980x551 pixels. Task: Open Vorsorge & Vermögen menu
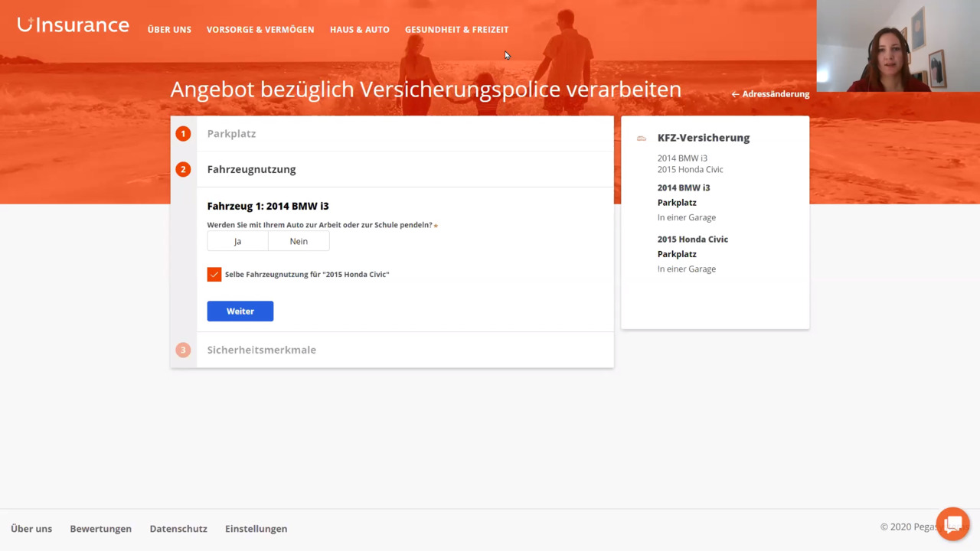click(260, 30)
